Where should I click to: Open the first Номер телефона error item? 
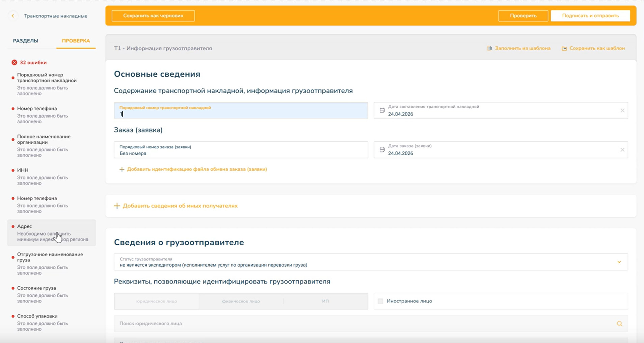[51, 115]
